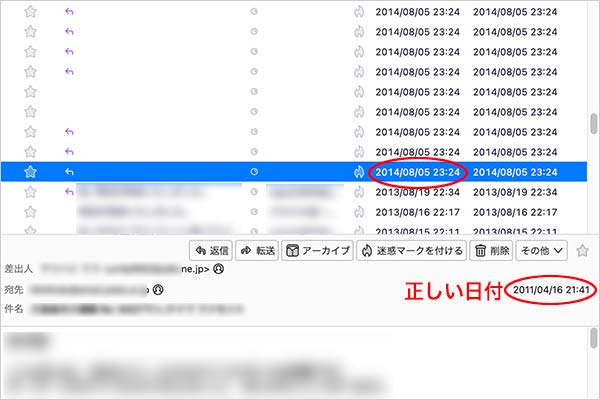Archive the message using アーカイブ
This screenshot has width=600, height=400.
(x=316, y=250)
